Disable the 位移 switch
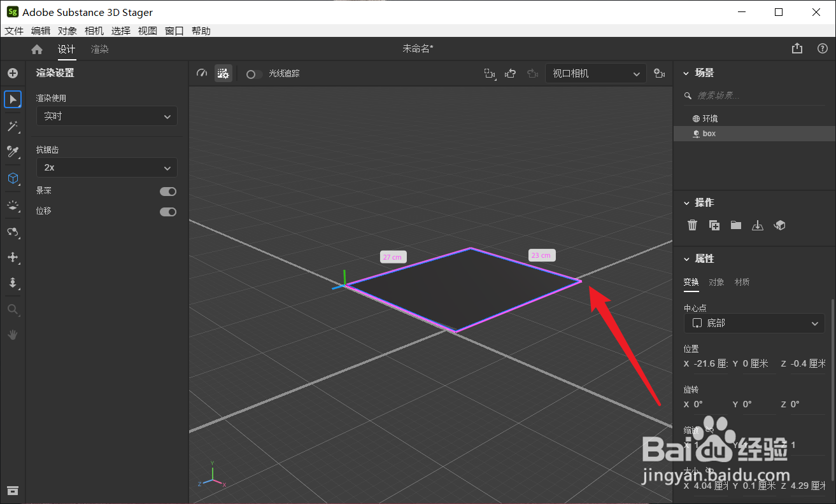836x504 pixels. click(x=167, y=211)
